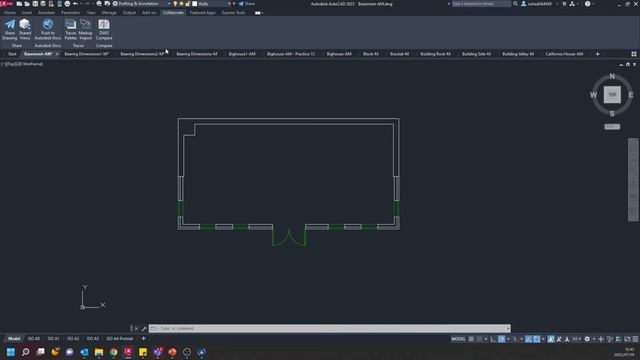
Task: Click the customize wrench icon beside command line
Action: (x=144, y=329)
